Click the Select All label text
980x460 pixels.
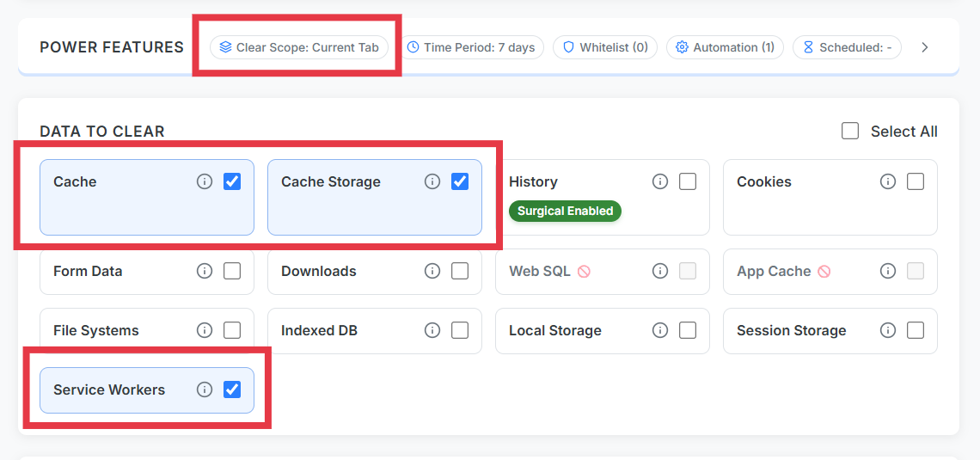point(904,132)
